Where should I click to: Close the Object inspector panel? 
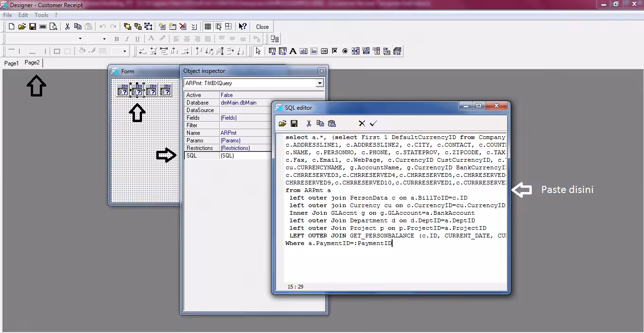pos(322,71)
